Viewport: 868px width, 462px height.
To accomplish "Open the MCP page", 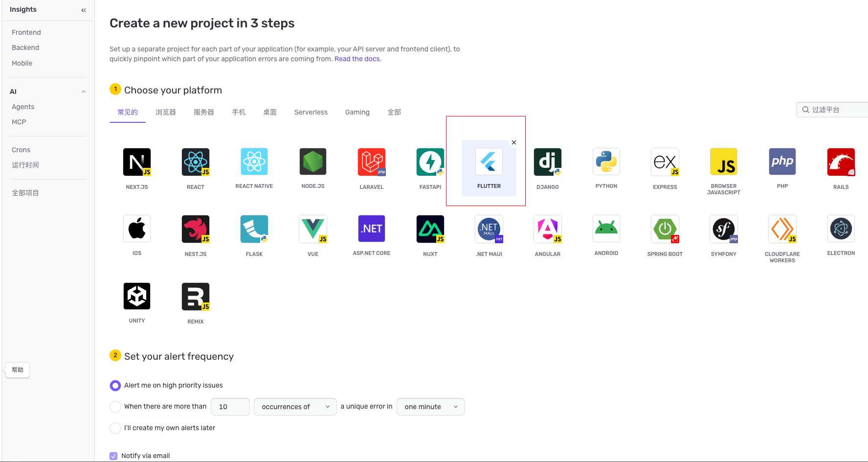I will (x=19, y=122).
